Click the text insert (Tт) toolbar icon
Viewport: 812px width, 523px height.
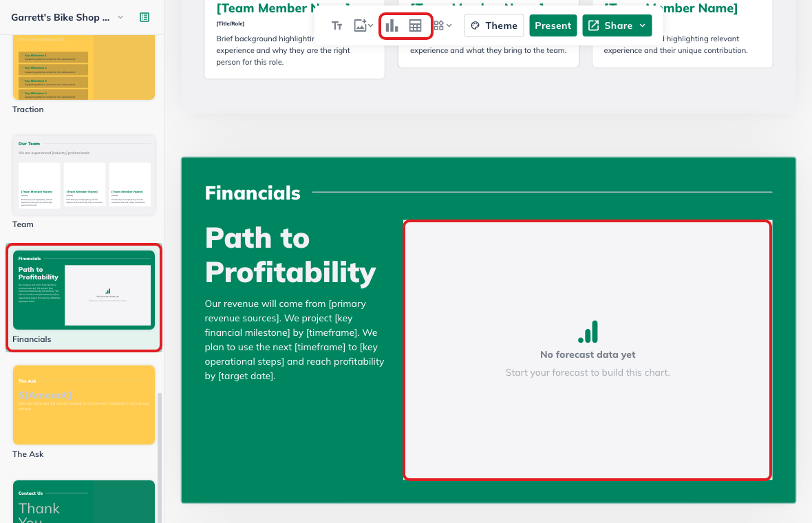click(336, 26)
